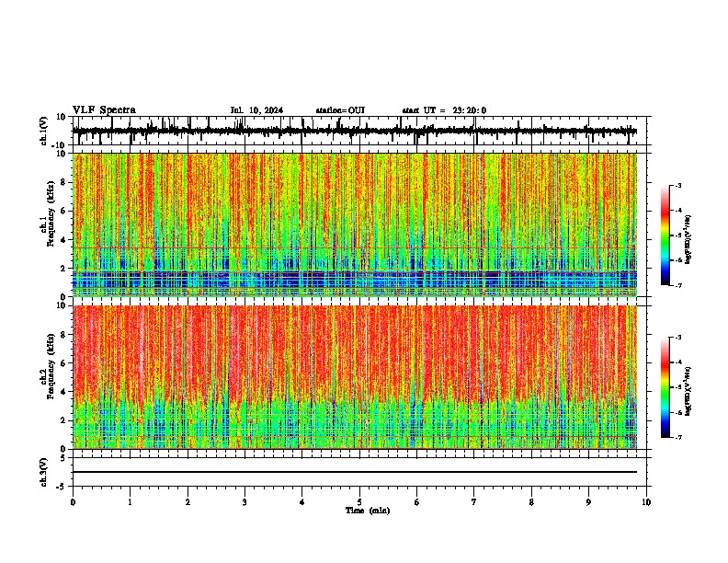Click time axis tick label "9"
728x563 pixels.
pos(588,502)
